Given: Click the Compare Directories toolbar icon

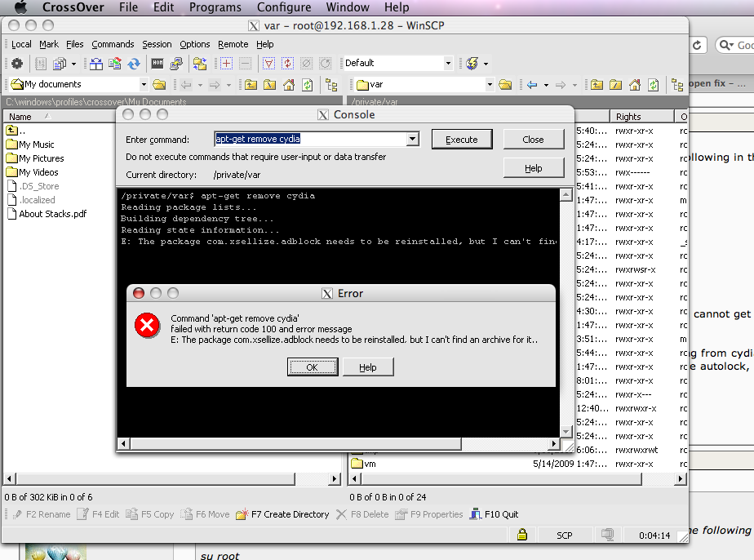Looking at the screenshot, I should coord(96,63).
